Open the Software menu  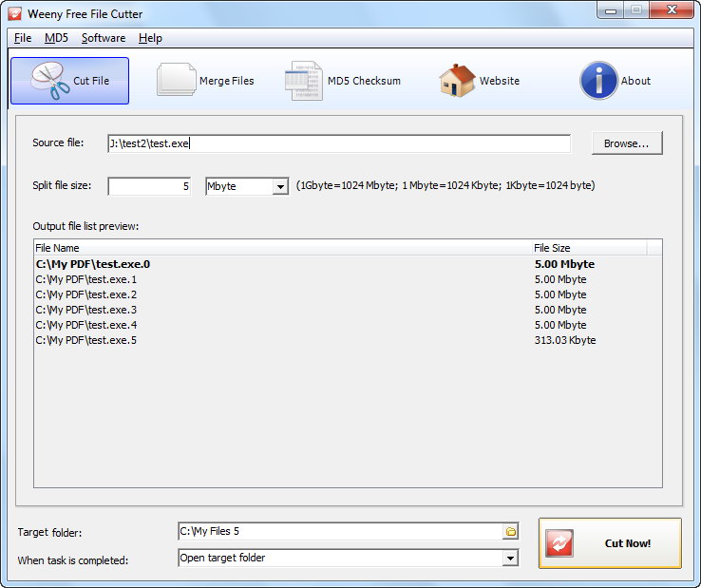coord(104,38)
